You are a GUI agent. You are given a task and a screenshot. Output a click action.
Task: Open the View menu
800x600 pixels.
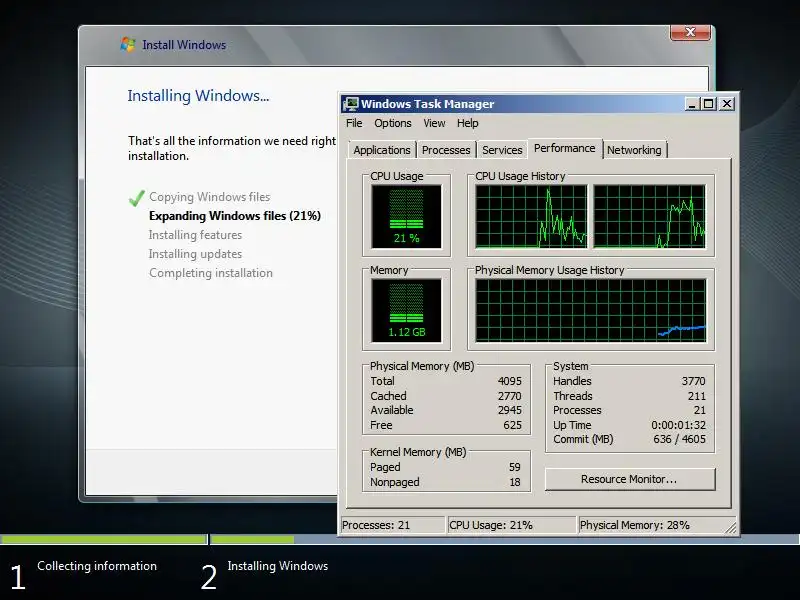click(434, 123)
